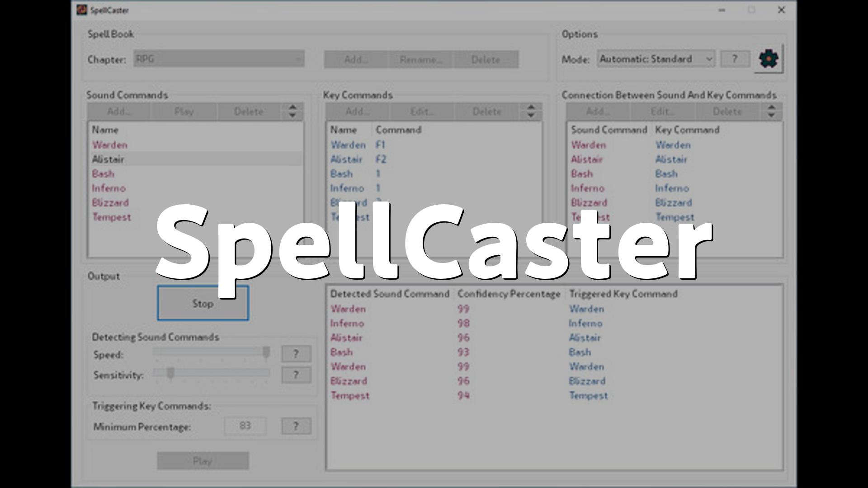
Task: Expand the Mode dropdown Automatic: Standard
Action: pyautogui.click(x=656, y=59)
